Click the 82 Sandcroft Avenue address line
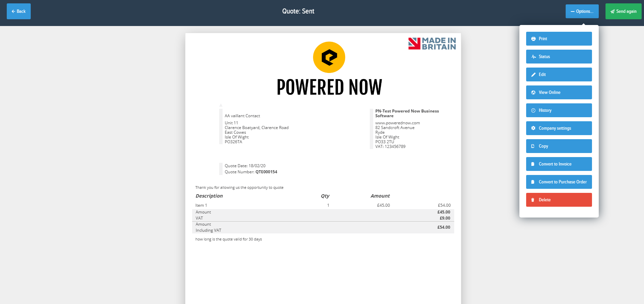This screenshot has height=304, width=644. point(395,128)
